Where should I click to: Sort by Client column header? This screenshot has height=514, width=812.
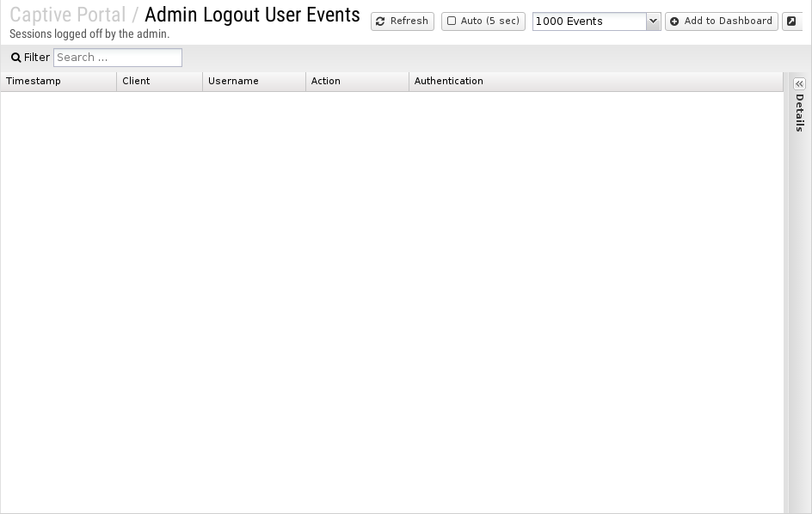(x=159, y=82)
